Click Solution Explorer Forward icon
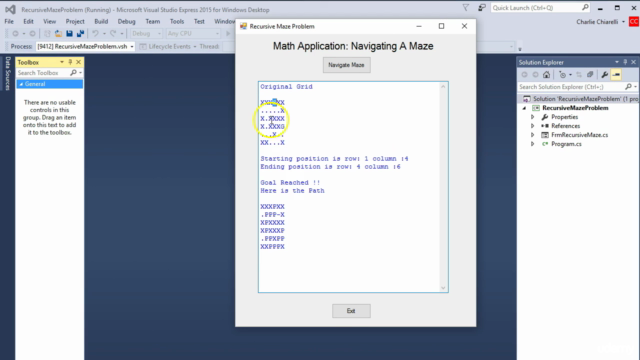640x360 pixels. click(x=535, y=75)
